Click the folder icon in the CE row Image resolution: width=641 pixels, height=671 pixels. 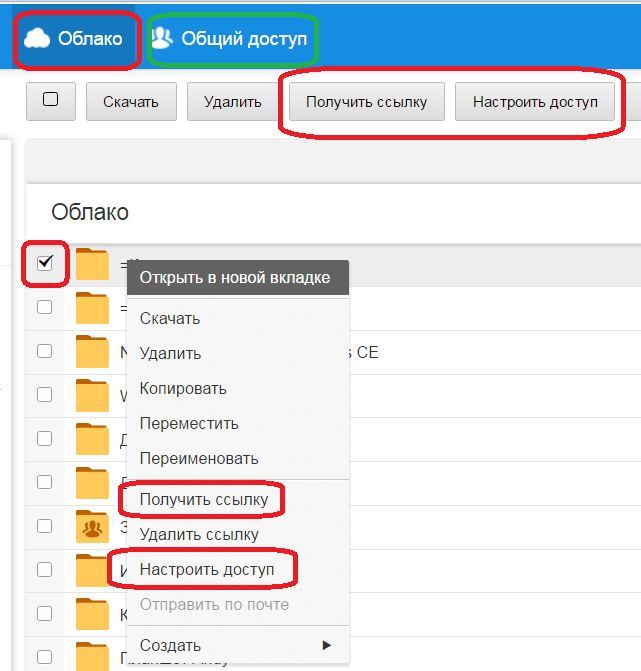tap(92, 352)
